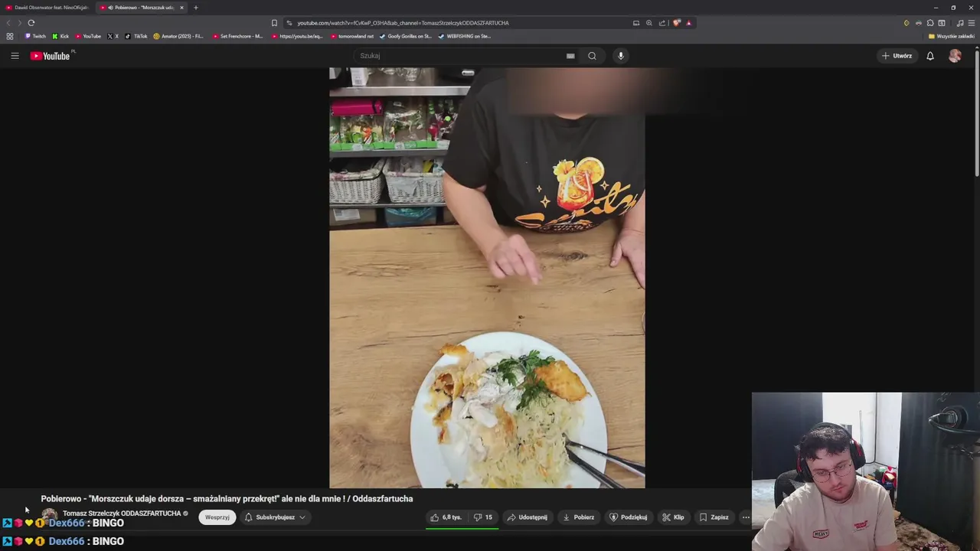
Task: Dislike the video with the thumbs down button
Action: [x=483, y=517]
